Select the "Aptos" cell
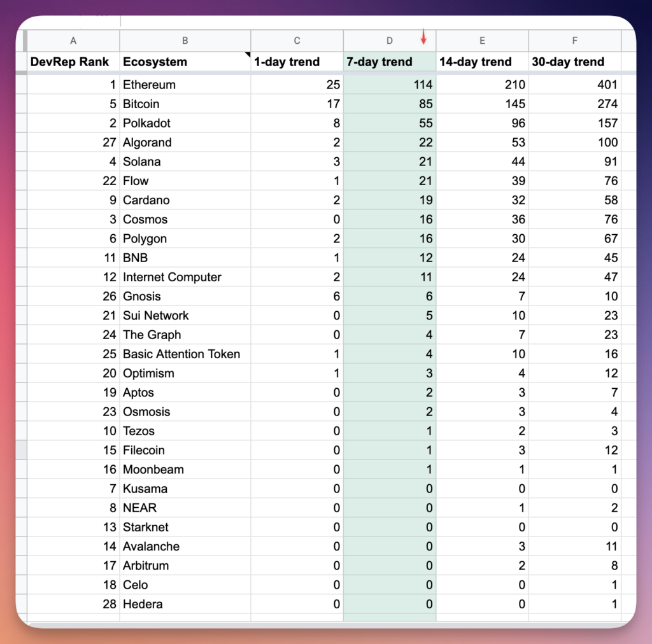The image size is (652, 644). 185,393
